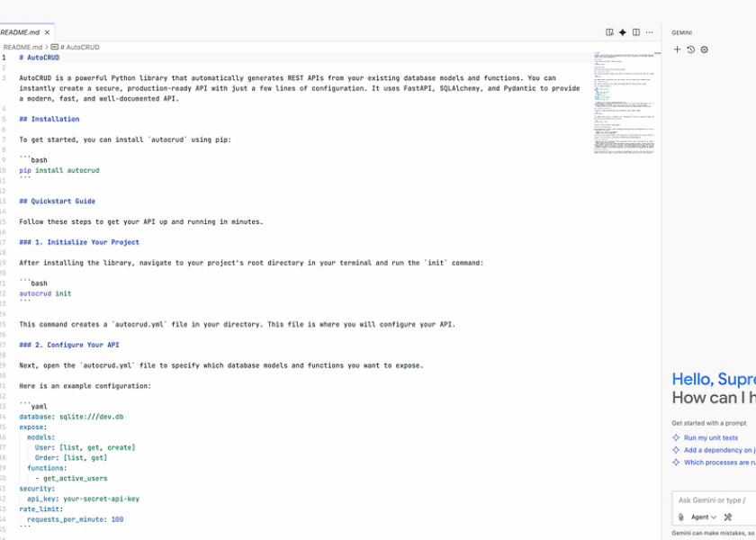Close the README.md tab

pos(48,32)
